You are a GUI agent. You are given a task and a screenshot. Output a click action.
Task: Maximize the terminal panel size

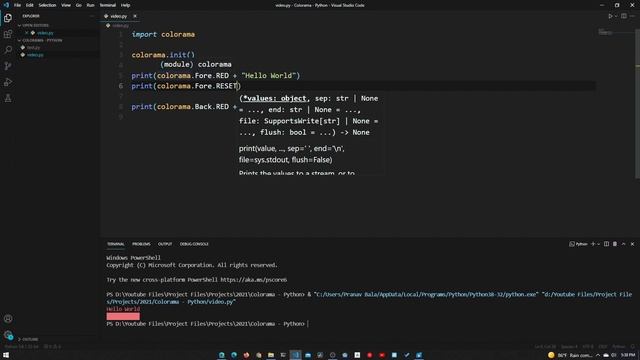623,244
